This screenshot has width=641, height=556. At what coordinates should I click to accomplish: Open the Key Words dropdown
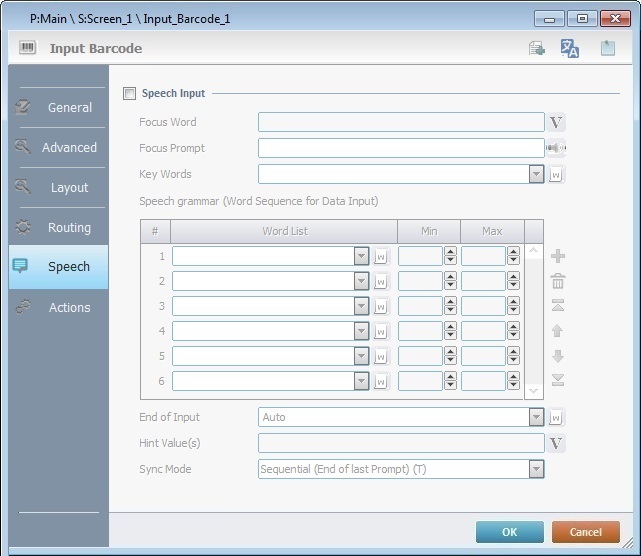coord(536,174)
